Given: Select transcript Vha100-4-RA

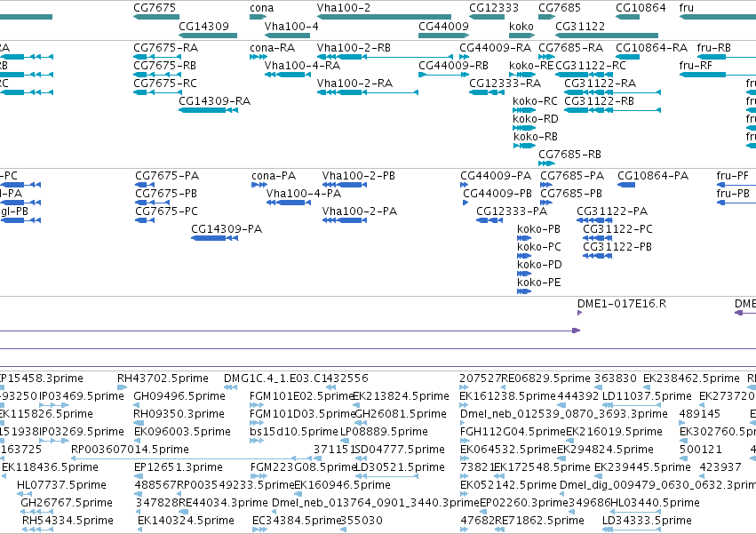Looking at the screenshot, I should click(x=302, y=66).
